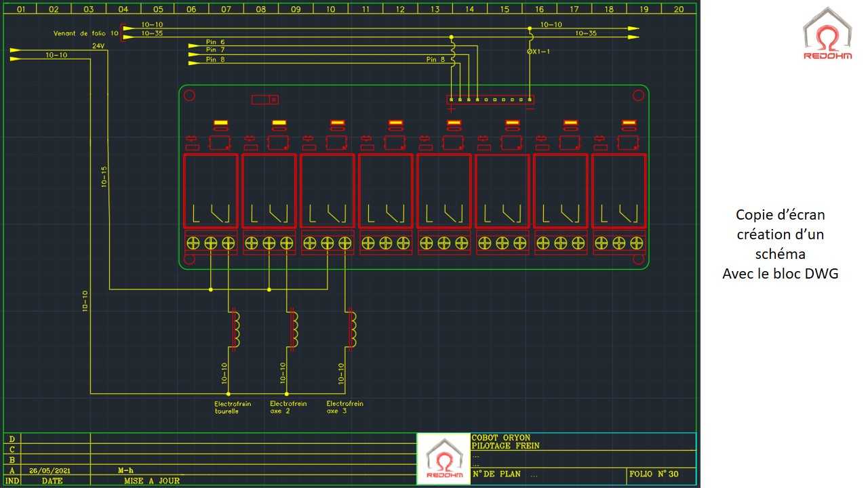Click column marker '20' on the top ruler
The image size is (868, 488).
pos(678,9)
